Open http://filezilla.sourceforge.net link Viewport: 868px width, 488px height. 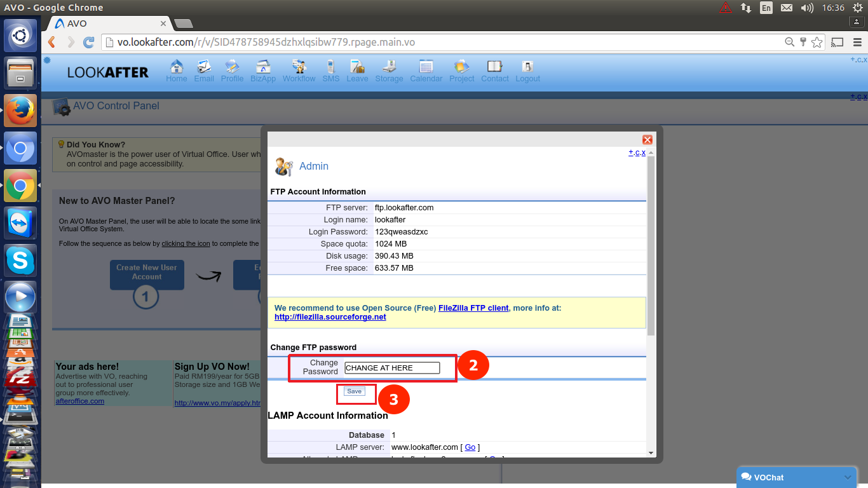click(x=330, y=317)
